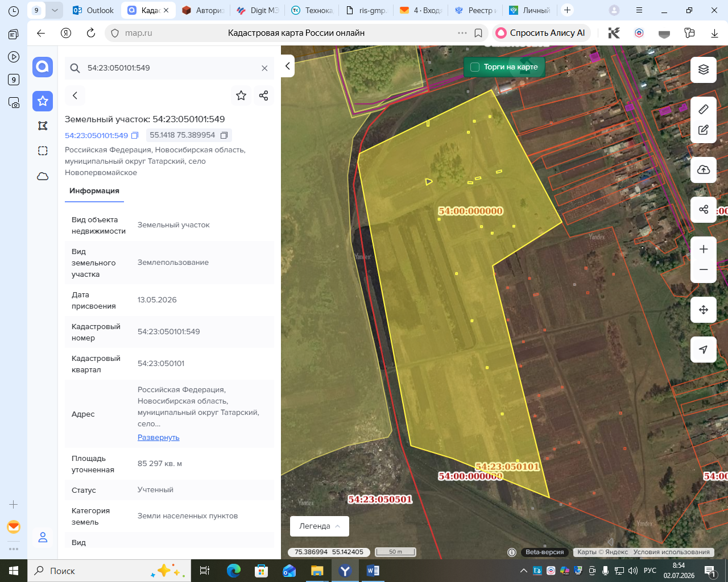Open the blue 54:23:050101:549 link
Screen dimensions: 728x582
pyautogui.click(x=97, y=136)
